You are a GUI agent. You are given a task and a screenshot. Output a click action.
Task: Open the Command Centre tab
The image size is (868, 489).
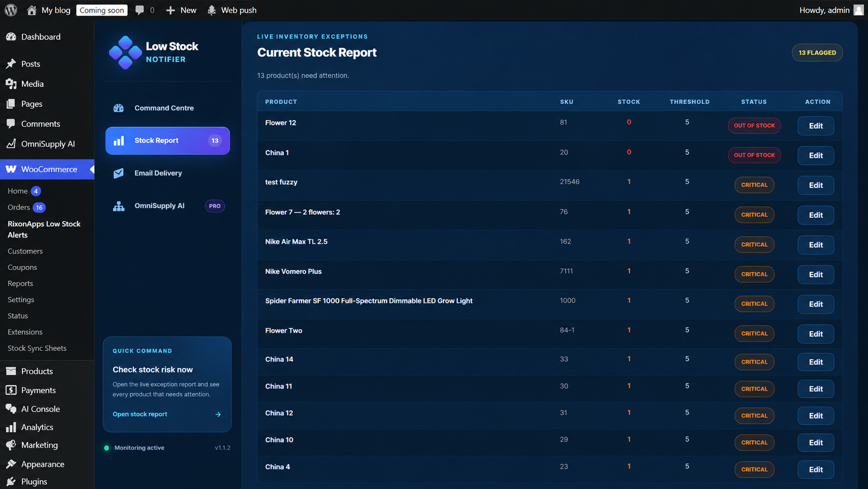(x=168, y=108)
